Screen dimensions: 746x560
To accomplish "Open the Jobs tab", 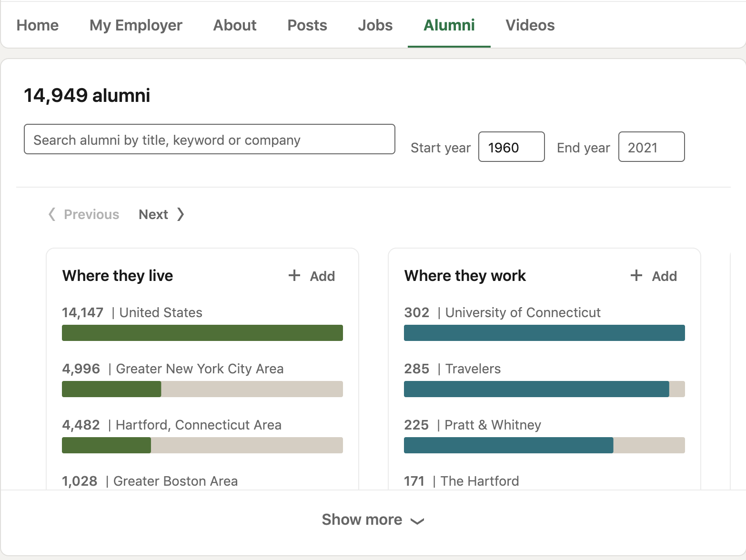I will coord(375,25).
